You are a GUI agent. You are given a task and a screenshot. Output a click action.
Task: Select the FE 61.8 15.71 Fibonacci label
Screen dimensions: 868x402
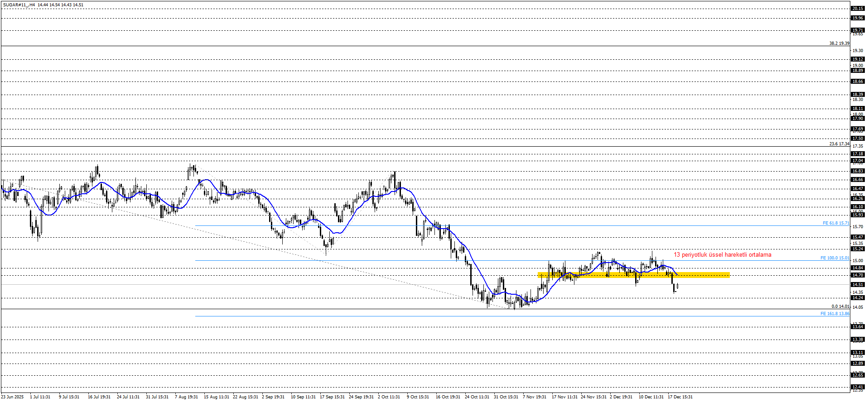(x=835, y=223)
